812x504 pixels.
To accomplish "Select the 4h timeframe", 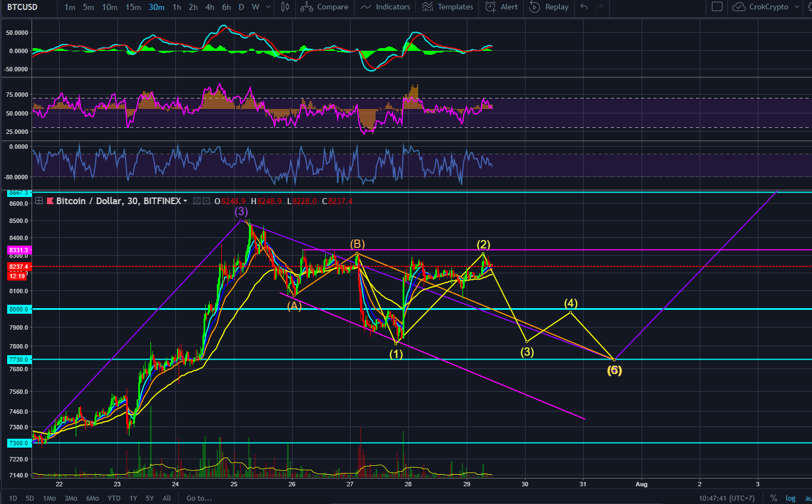I will click(210, 7).
